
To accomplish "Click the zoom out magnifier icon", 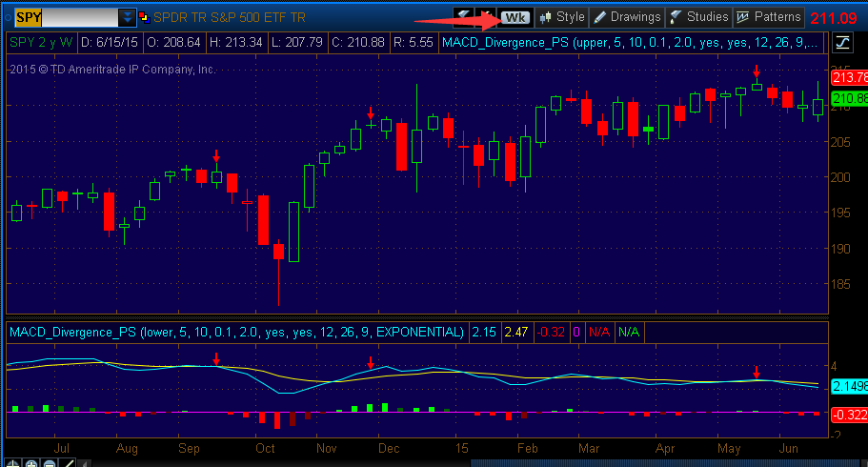I will 50,463.
